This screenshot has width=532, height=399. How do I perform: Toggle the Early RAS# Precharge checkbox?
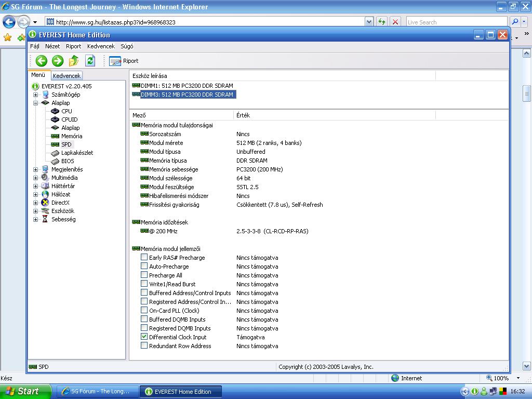tap(144, 257)
